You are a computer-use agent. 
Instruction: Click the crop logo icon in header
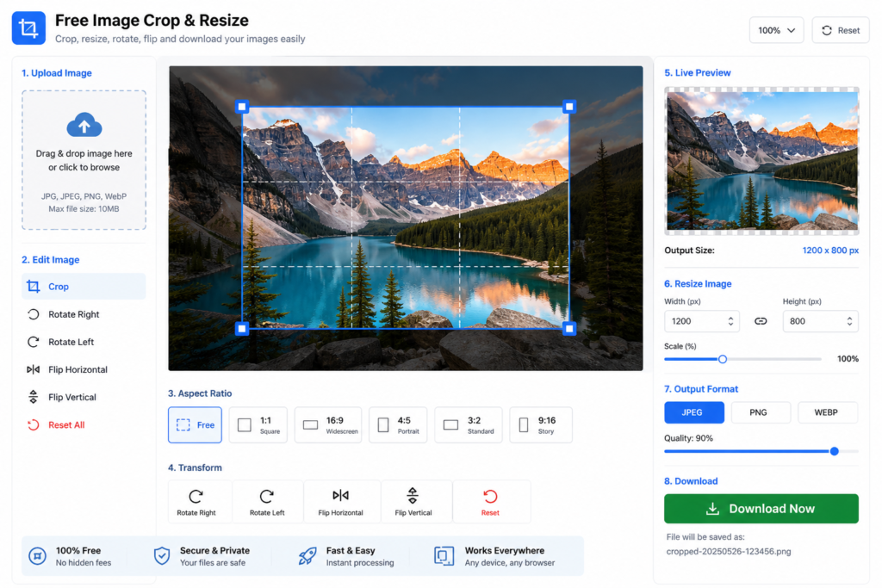pos(28,28)
